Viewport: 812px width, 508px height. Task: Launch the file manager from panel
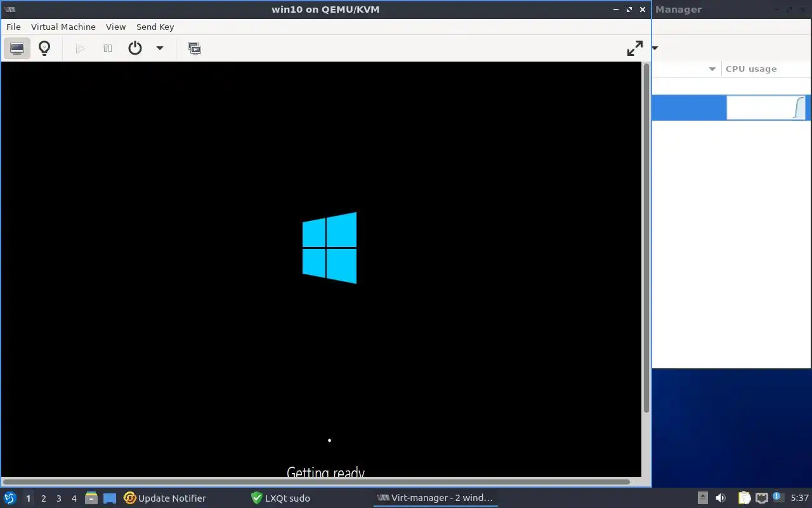click(x=91, y=498)
